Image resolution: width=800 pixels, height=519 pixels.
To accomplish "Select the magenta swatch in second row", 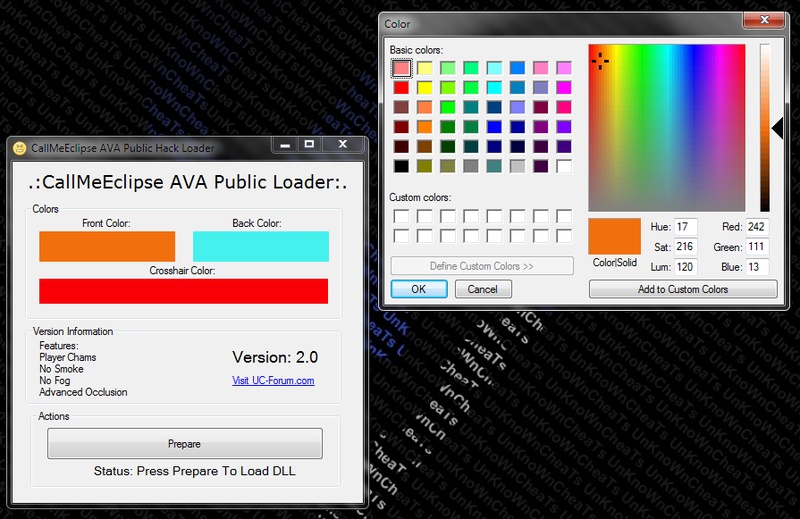I will click(564, 88).
